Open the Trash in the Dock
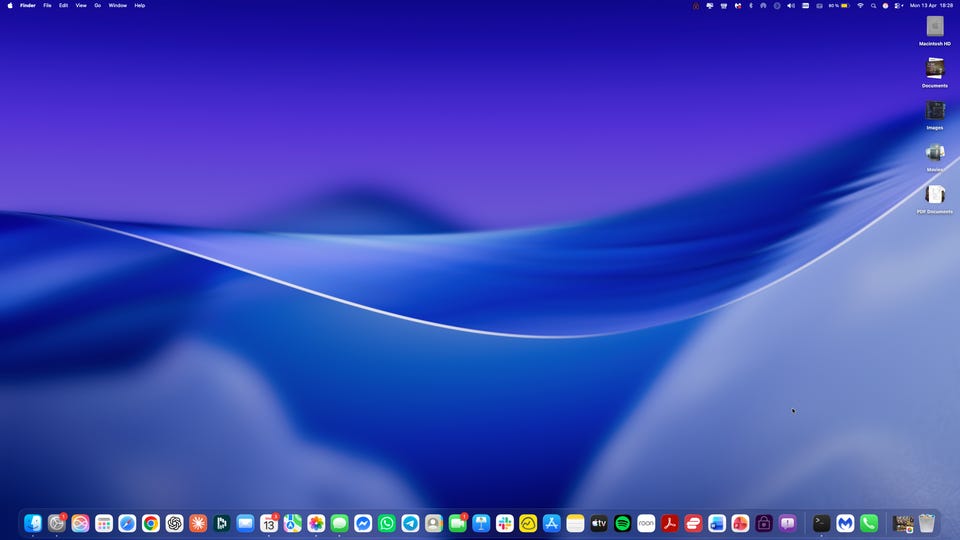The image size is (960, 540). click(927, 523)
